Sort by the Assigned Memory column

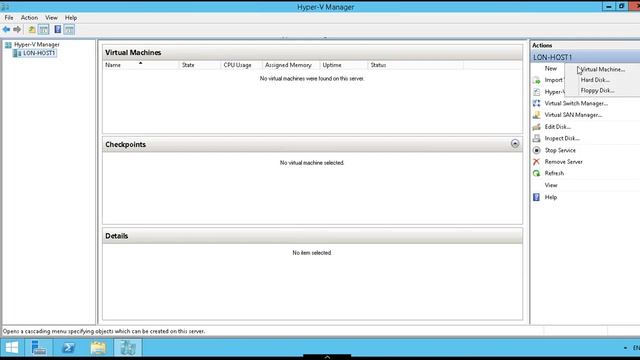tap(291, 65)
